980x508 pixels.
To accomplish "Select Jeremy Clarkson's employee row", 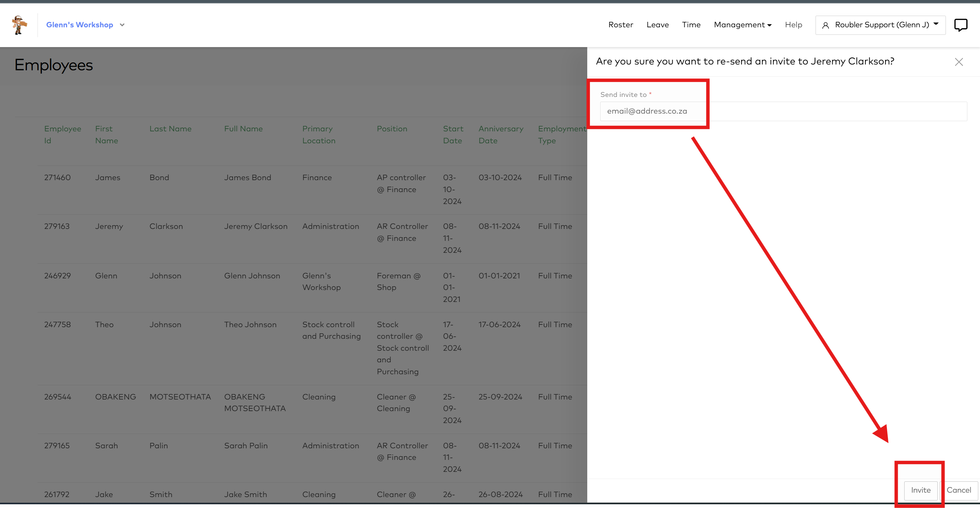I will click(x=256, y=226).
